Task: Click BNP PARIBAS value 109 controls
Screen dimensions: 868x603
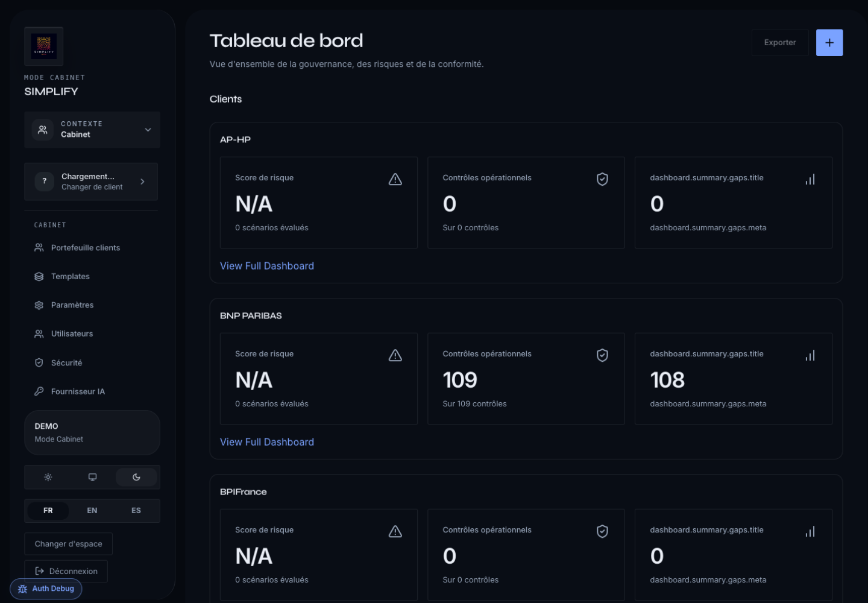Action: 460,380
